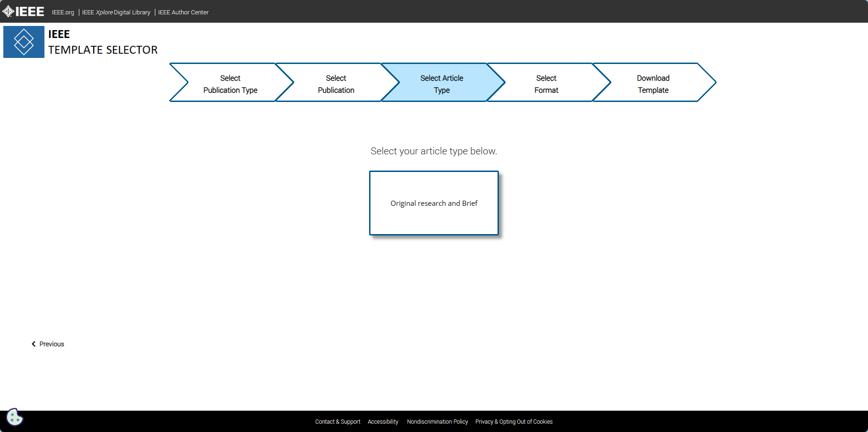
Task: Open the IEEE.org link
Action: pyautogui.click(x=63, y=13)
